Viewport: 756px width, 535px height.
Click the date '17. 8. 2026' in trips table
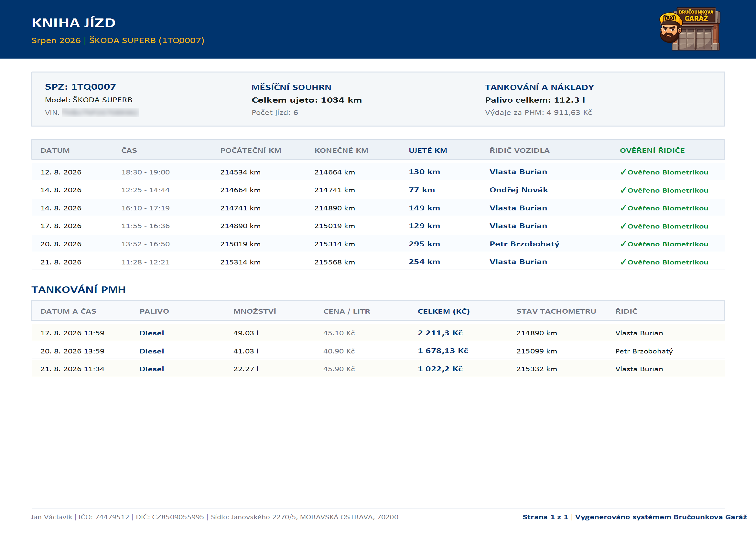point(61,226)
